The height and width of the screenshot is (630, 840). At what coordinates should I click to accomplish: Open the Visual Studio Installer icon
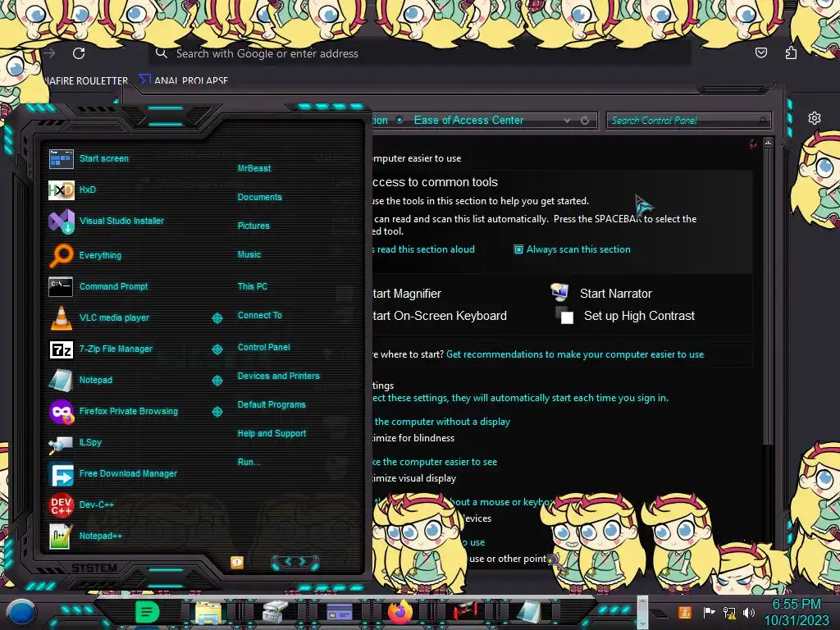(61, 221)
